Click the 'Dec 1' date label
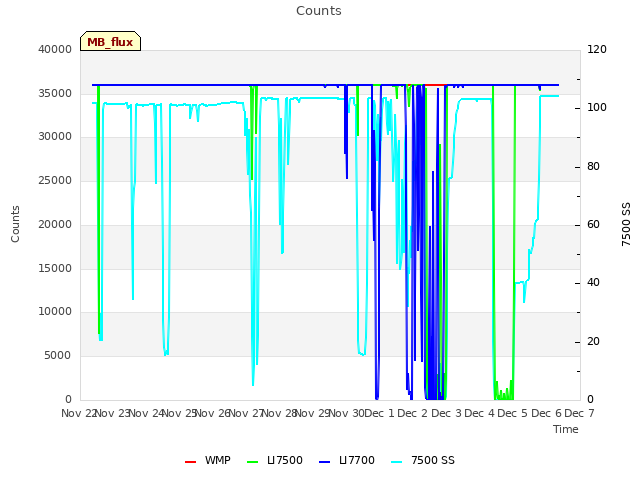This screenshot has height=480, width=640. (x=379, y=413)
